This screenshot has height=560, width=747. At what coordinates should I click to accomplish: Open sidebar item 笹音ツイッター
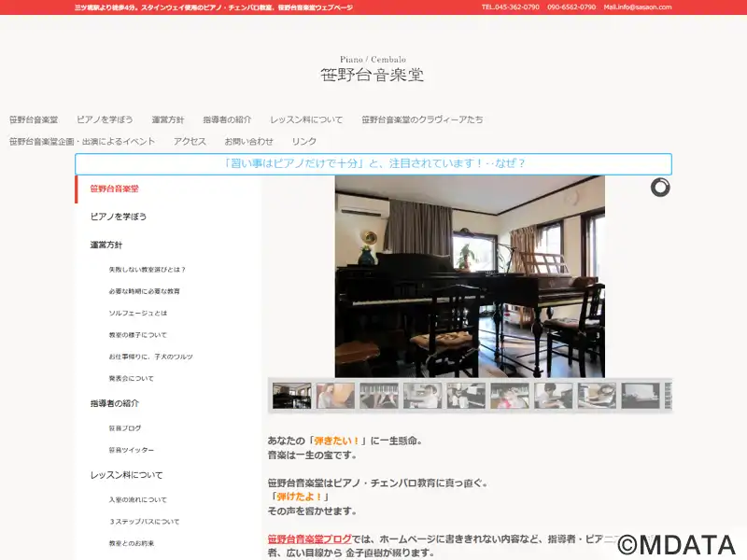(131, 450)
